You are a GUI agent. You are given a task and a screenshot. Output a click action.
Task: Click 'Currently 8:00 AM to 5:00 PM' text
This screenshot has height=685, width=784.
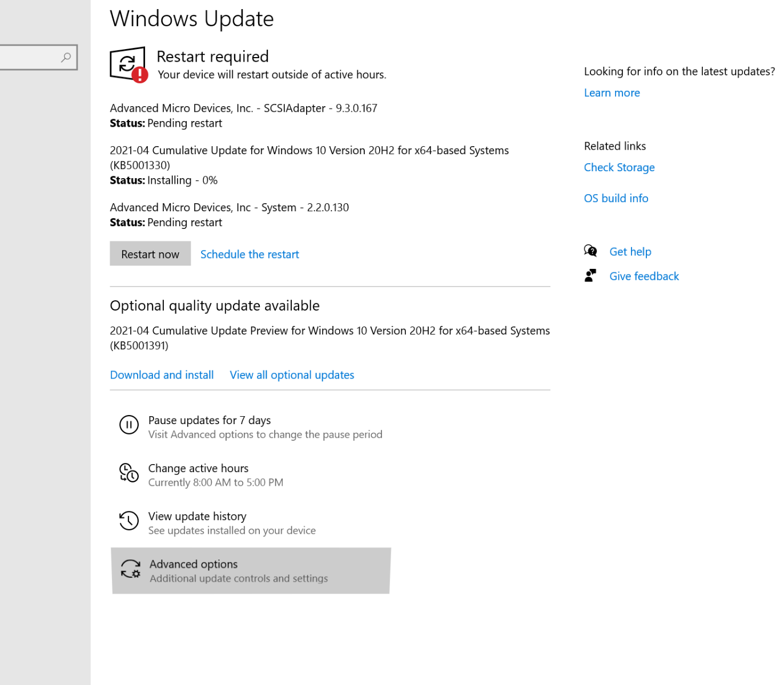click(x=216, y=482)
